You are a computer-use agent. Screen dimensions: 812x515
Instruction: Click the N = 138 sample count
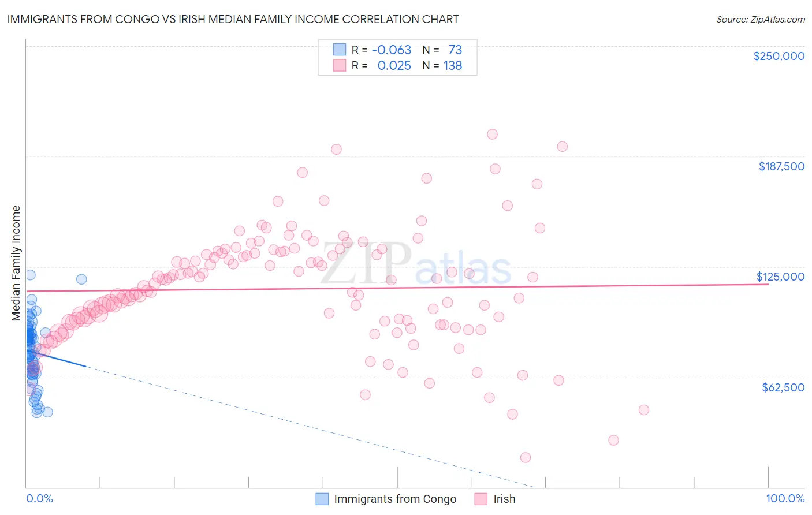(442, 66)
